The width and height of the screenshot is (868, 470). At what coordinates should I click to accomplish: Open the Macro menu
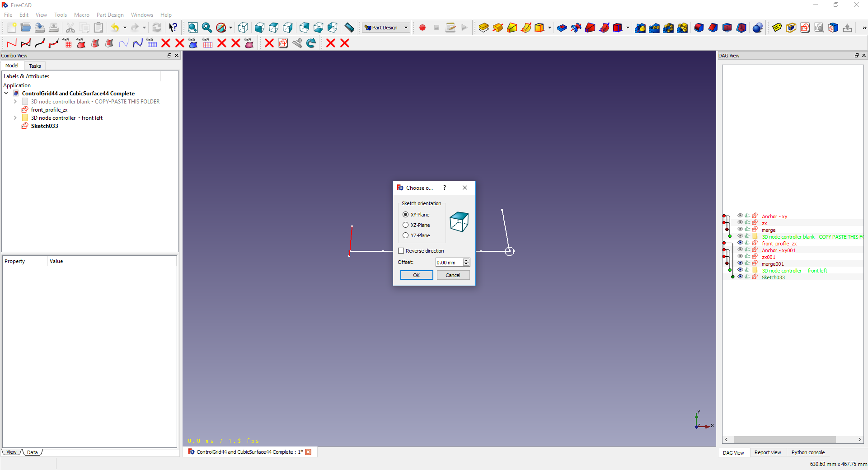(82, 15)
